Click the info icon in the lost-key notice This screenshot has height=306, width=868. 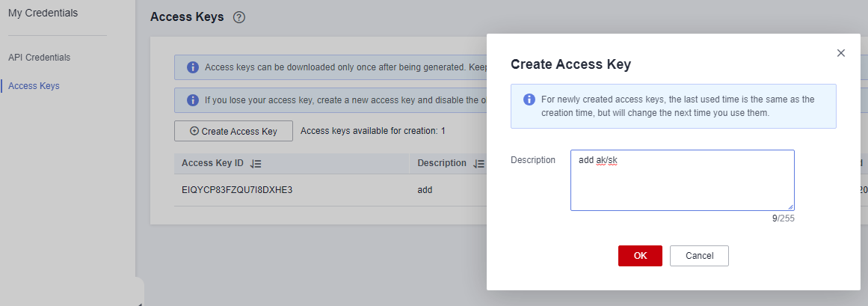(x=193, y=100)
